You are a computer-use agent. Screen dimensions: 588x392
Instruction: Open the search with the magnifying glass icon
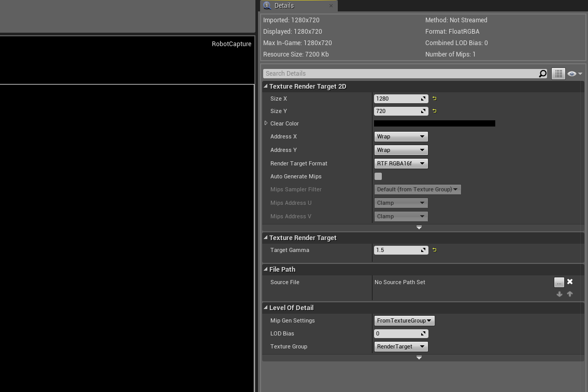click(542, 73)
